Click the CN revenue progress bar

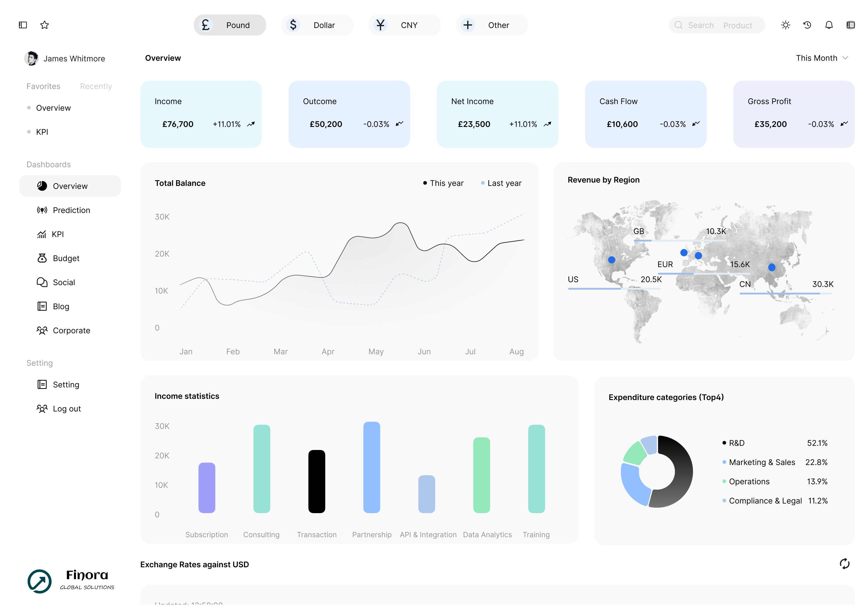click(785, 293)
